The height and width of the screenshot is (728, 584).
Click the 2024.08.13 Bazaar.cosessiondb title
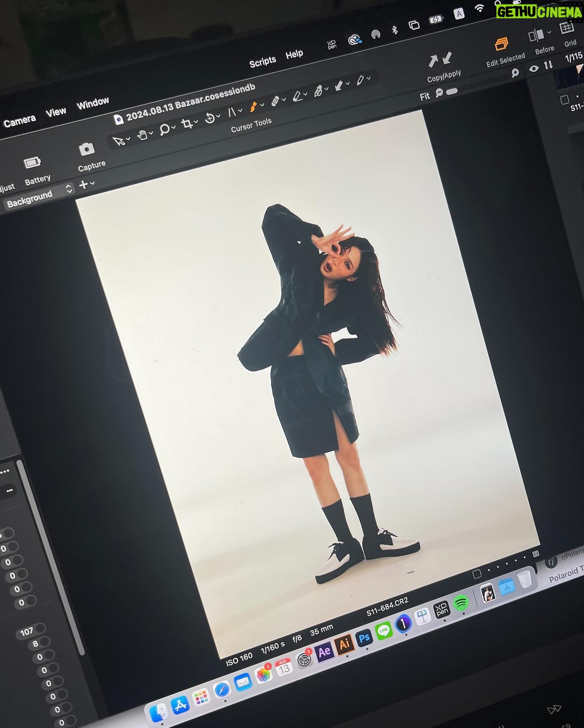click(191, 103)
